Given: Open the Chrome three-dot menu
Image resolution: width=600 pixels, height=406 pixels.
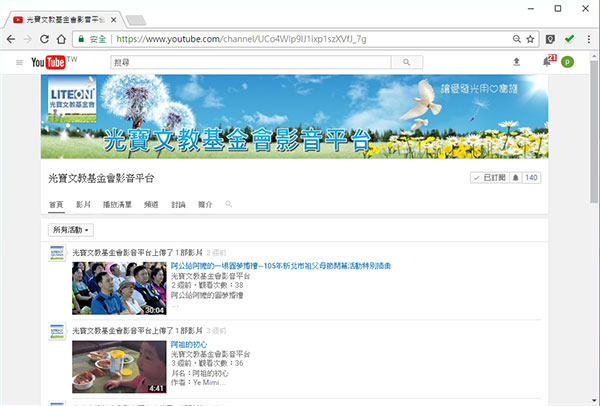Looking at the screenshot, I should [x=589, y=39].
